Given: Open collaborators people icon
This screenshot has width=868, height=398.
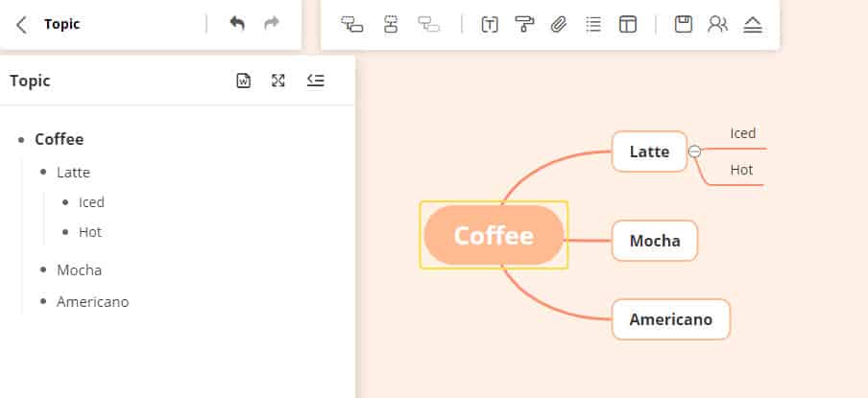Looking at the screenshot, I should pyautogui.click(x=717, y=24).
